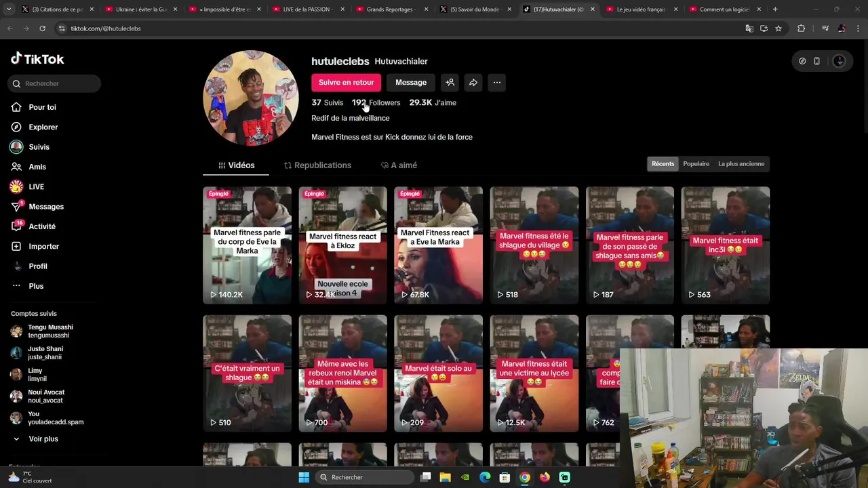The width and height of the screenshot is (868, 488).
Task: Open account avatar menu top right
Action: 839,61
